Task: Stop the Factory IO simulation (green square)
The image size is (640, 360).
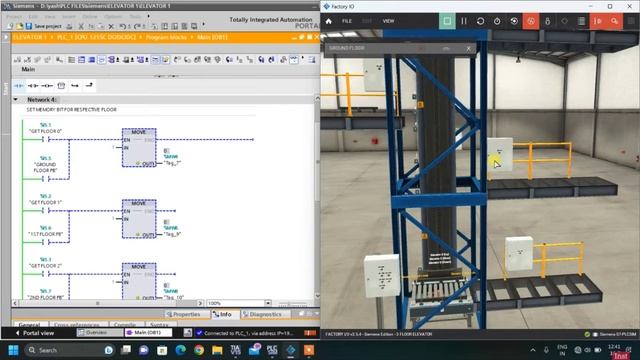Action: point(447,21)
